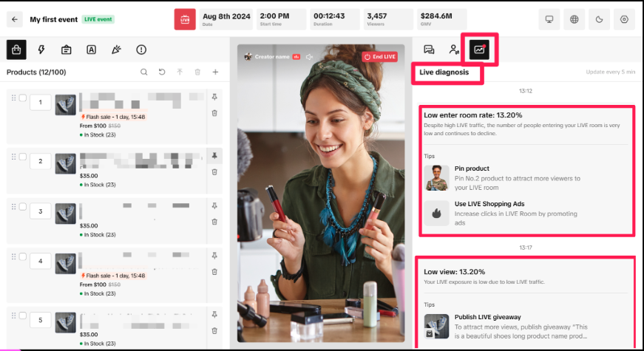This screenshot has height=351, width=644.
Task: Open the Flash sale lightning tab
Action: click(x=41, y=50)
